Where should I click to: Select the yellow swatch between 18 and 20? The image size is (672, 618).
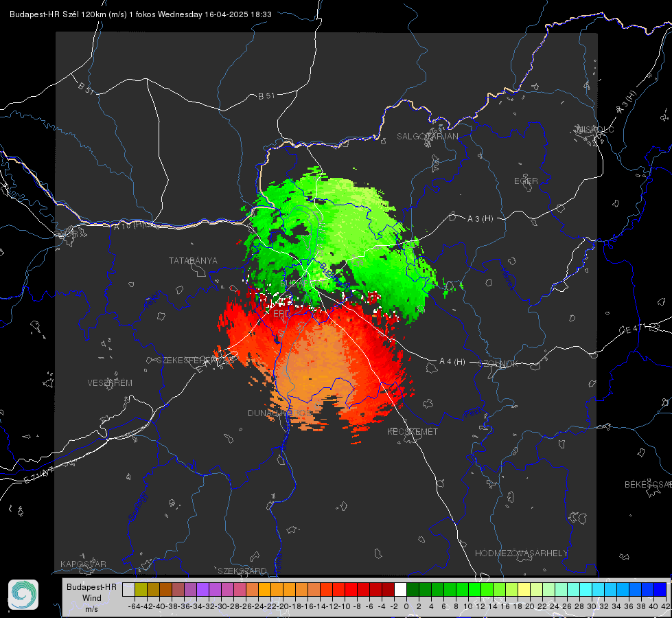point(524,589)
